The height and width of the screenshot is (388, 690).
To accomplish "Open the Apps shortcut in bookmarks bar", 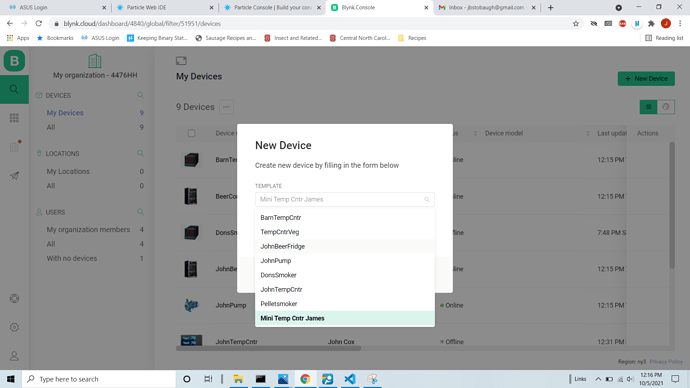I will coord(18,38).
